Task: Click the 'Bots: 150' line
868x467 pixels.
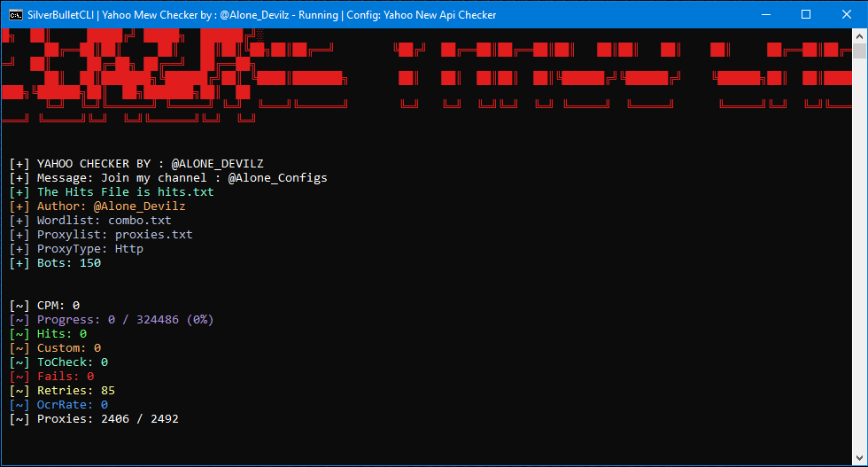Action: (x=55, y=263)
